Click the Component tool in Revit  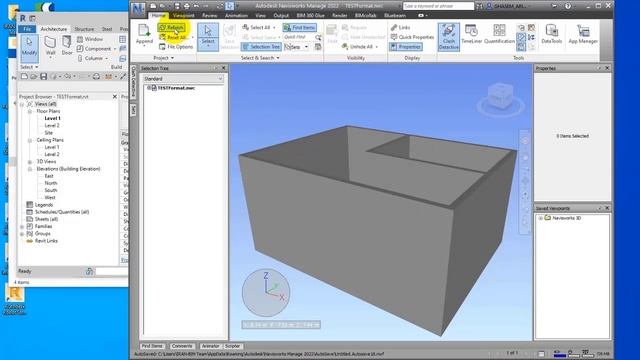[x=97, y=49]
